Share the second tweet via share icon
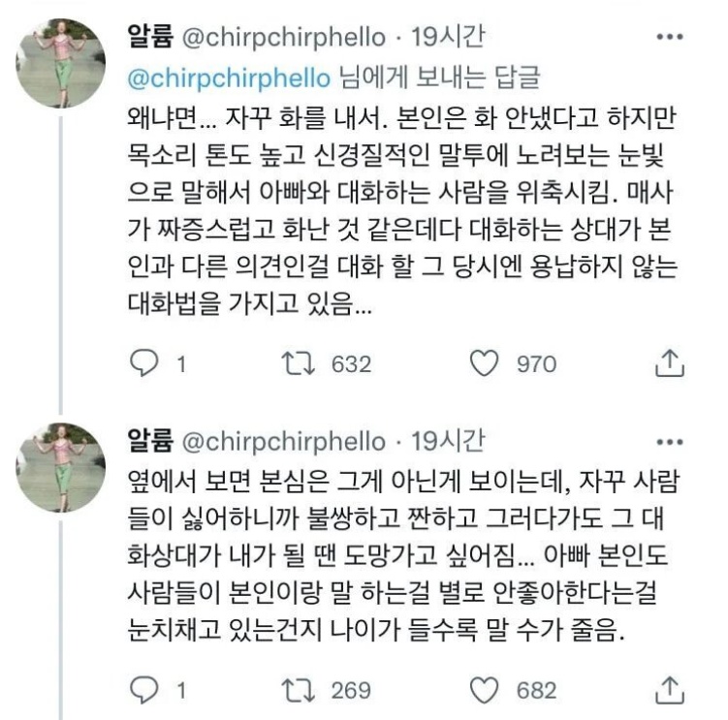Screen dimensions: 728x720 tap(670, 689)
